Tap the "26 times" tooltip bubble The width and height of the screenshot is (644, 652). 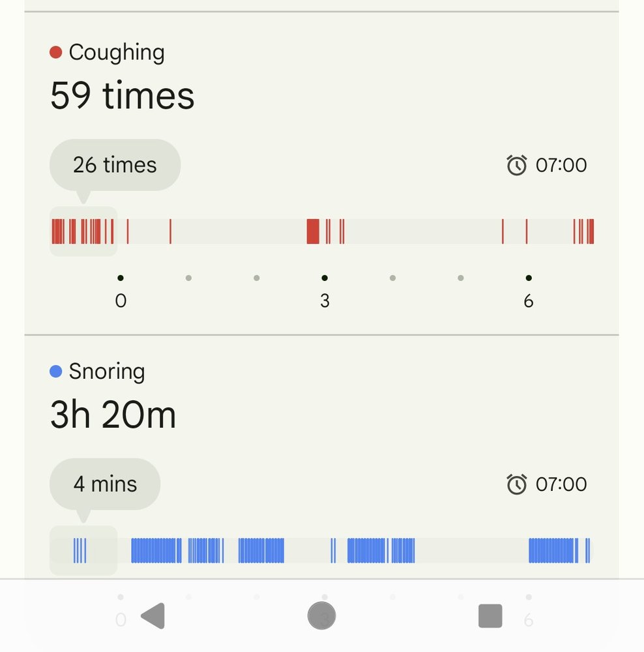tap(115, 165)
